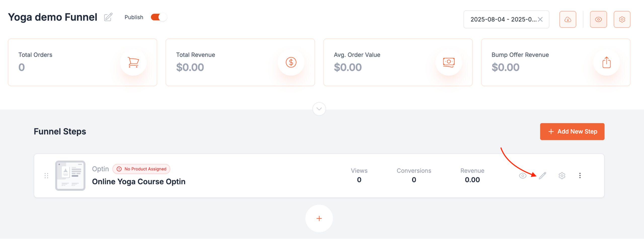This screenshot has width=644, height=239.
Task: View the Optin step via eye icon
Action: tap(522, 176)
